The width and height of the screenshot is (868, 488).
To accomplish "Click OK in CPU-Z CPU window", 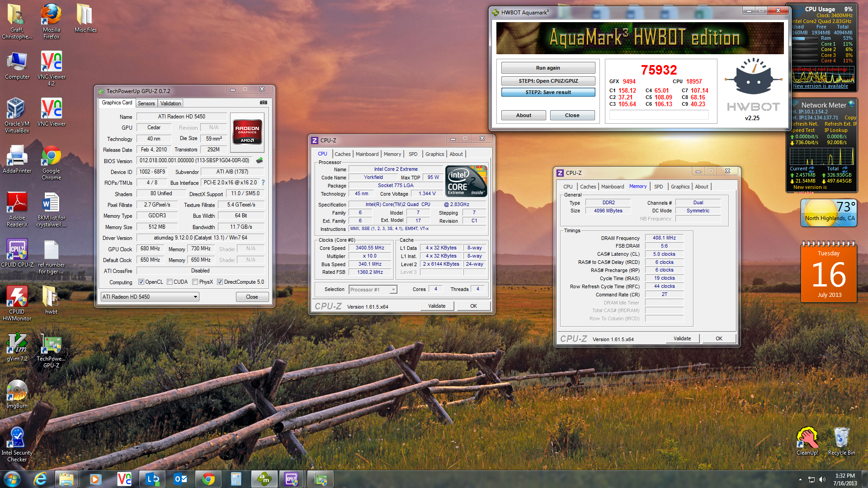I will tap(473, 306).
